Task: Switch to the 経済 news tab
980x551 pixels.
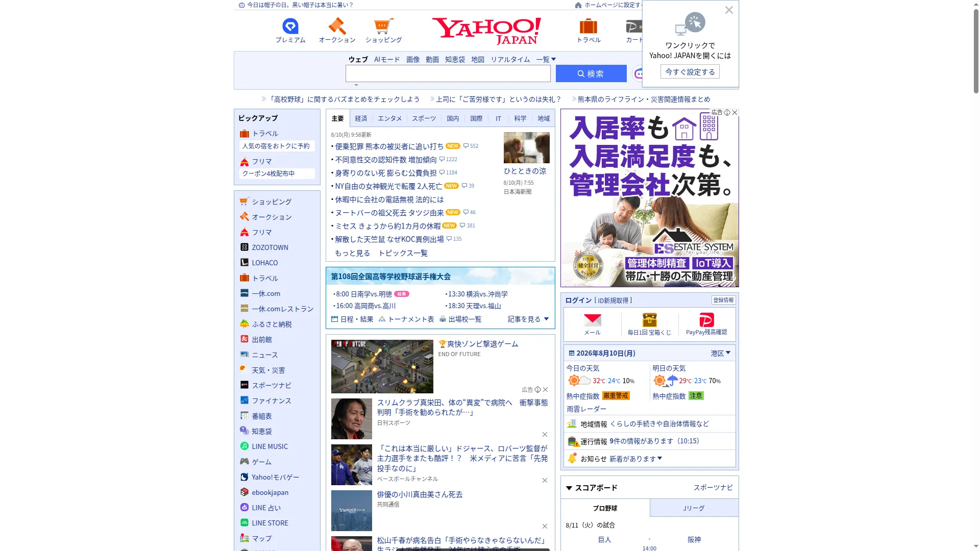Action: tap(361, 118)
